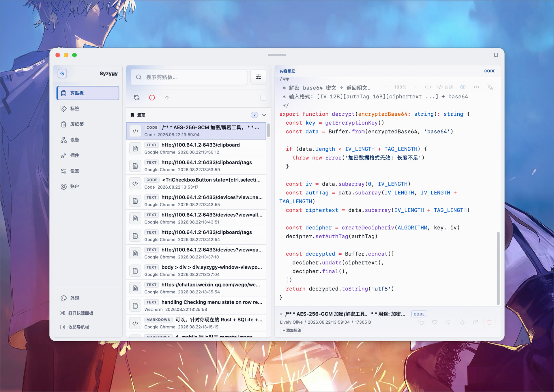Click code icon of AES-256-GCM entry

tap(135, 131)
